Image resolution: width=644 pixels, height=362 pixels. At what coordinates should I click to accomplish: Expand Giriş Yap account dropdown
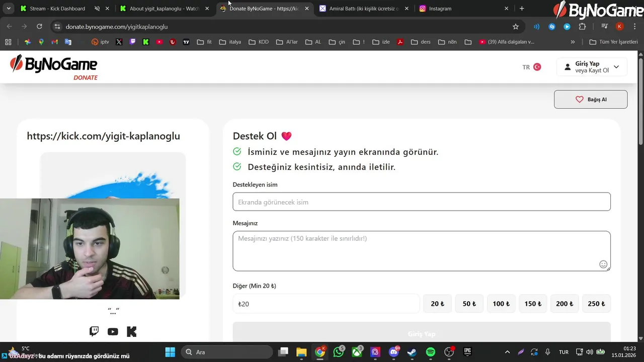click(x=592, y=67)
